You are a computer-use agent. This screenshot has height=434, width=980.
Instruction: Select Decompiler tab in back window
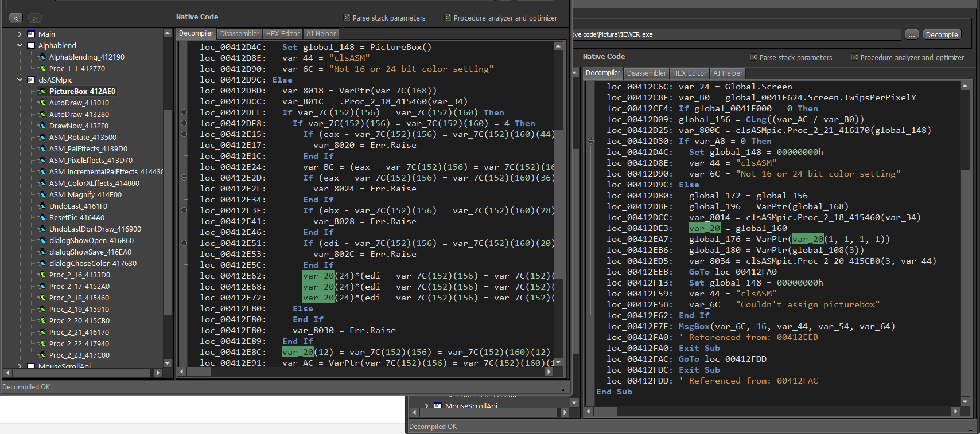click(603, 73)
